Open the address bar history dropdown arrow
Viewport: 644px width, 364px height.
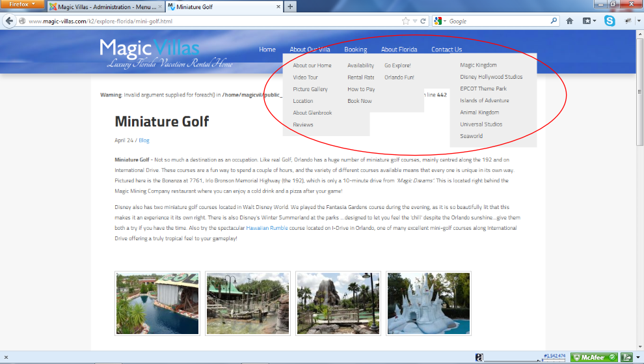click(x=415, y=21)
